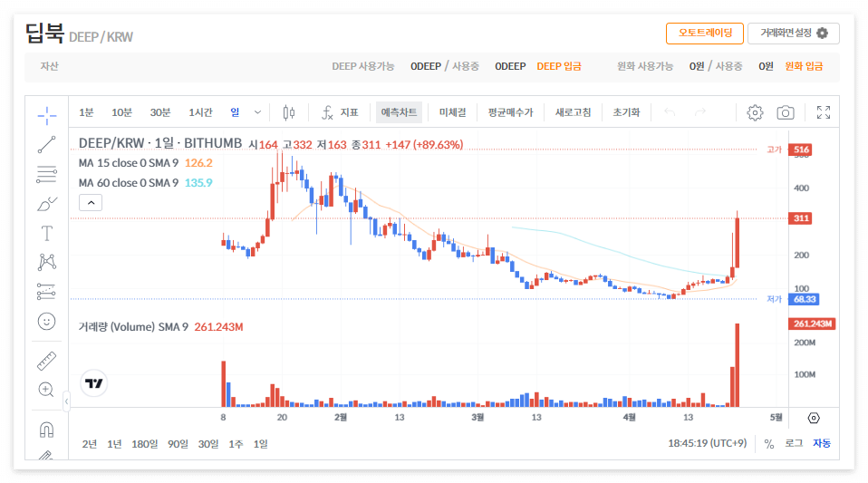Image resolution: width=868 pixels, height=483 pixels.
Task: Select the 일 daily interval
Action: (x=235, y=112)
